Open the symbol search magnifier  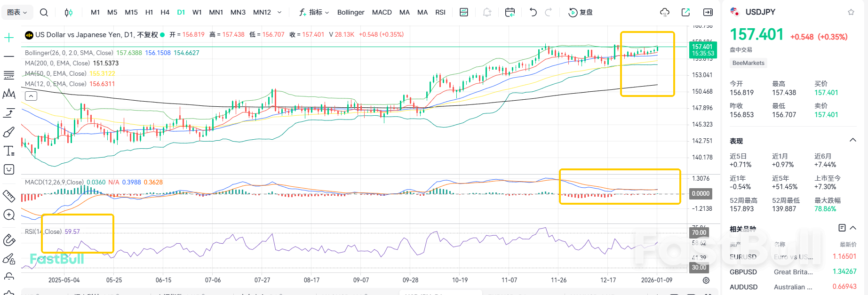coord(44,13)
